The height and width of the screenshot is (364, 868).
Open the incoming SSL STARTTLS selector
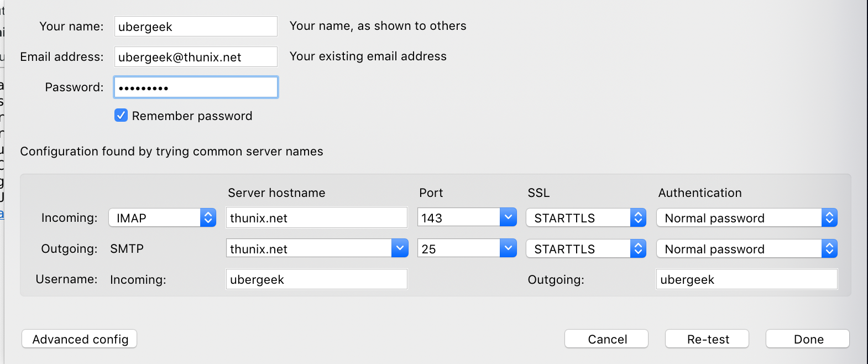point(585,218)
